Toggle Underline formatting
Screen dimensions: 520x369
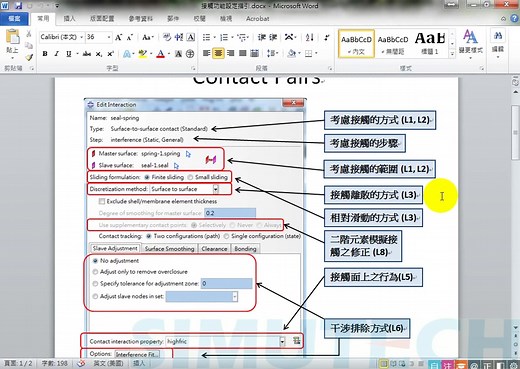click(x=68, y=53)
